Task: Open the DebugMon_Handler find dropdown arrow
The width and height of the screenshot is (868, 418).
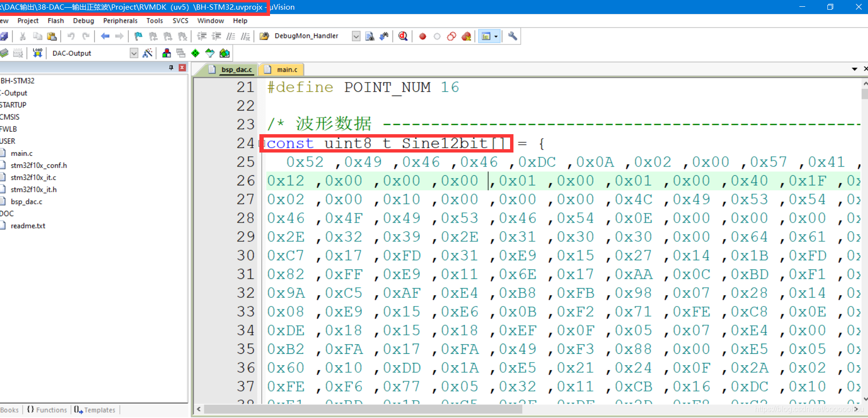Action: pyautogui.click(x=356, y=36)
